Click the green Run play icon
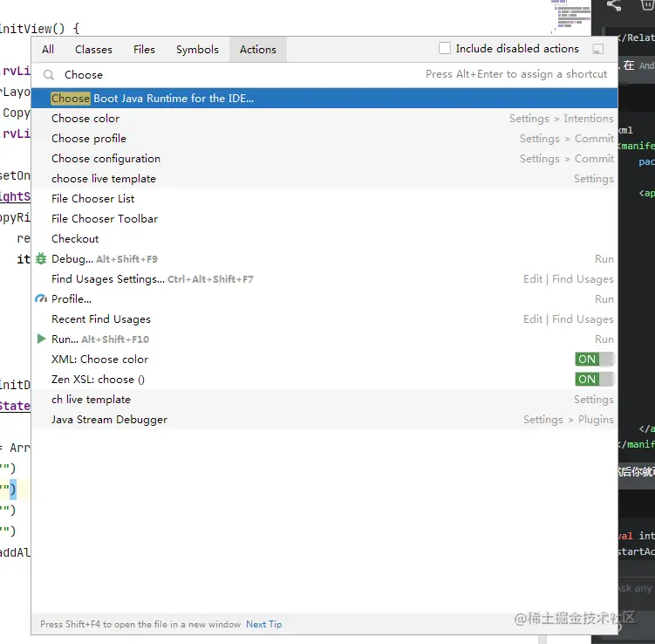Image resolution: width=655 pixels, height=644 pixels. pyautogui.click(x=41, y=339)
